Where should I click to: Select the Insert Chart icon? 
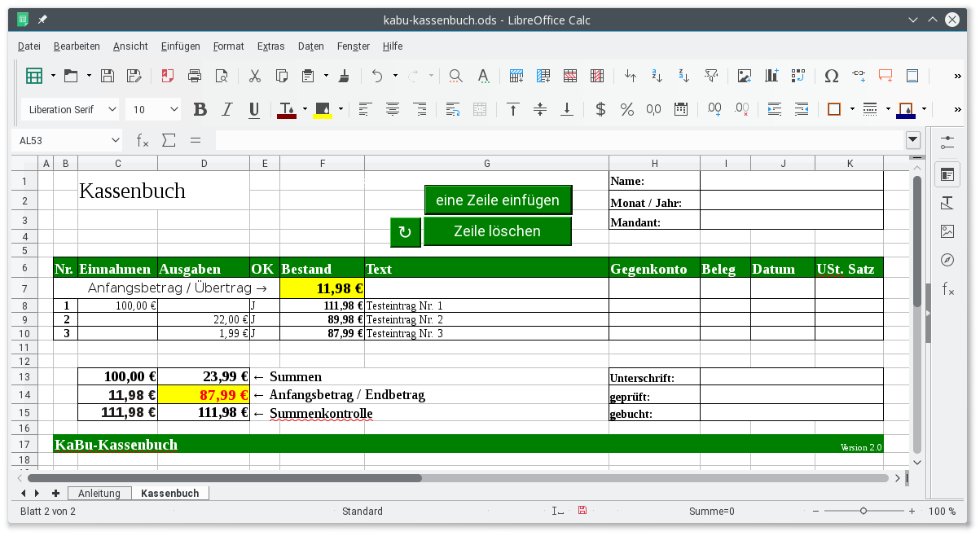(771, 75)
